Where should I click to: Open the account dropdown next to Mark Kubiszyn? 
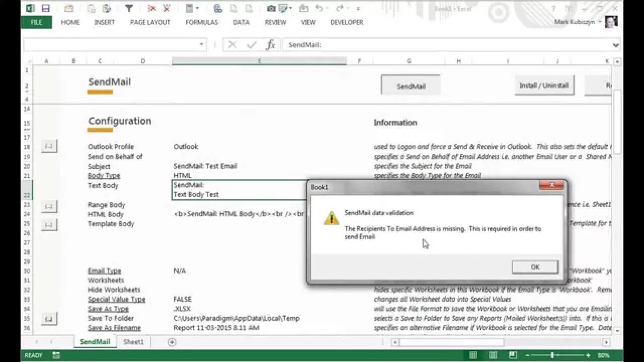pos(600,22)
